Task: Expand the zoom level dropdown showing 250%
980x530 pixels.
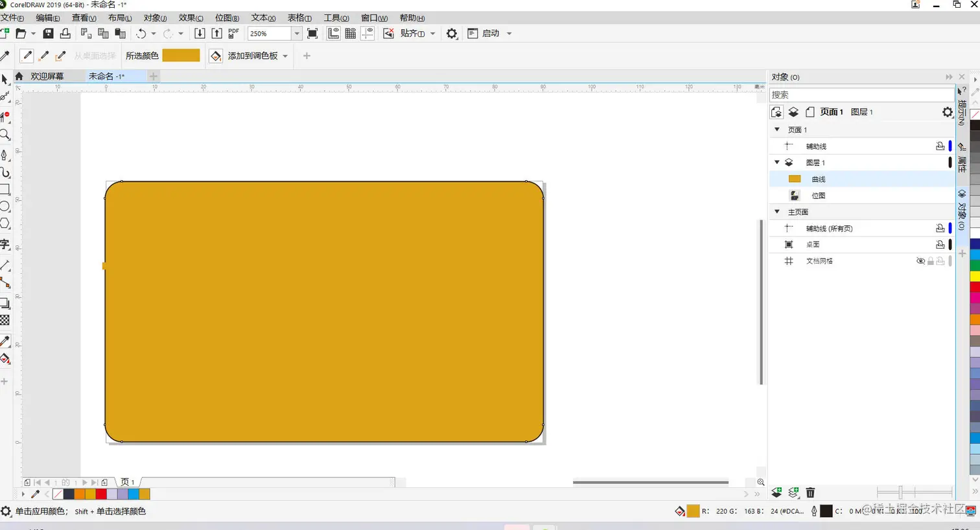Action: coord(297,34)
